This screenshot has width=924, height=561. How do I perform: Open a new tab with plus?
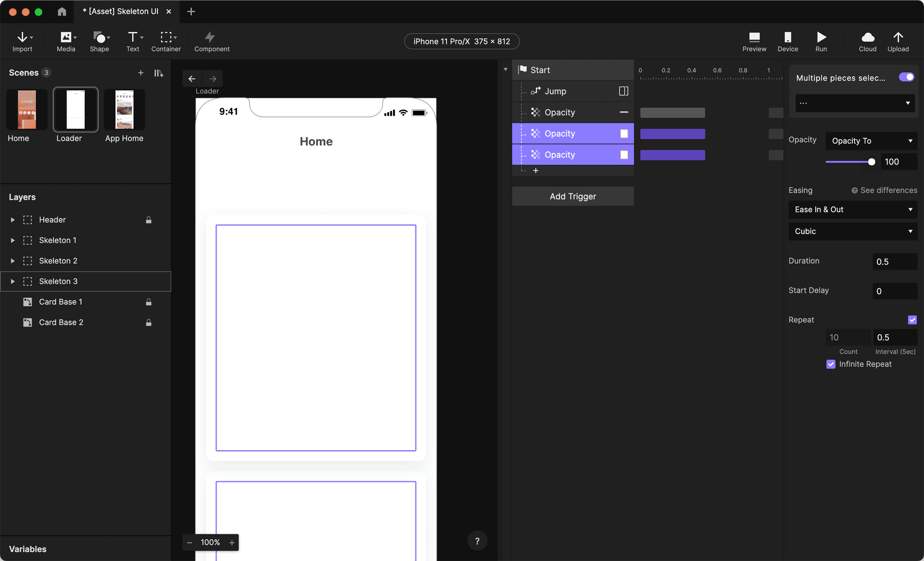click(191, 12)
